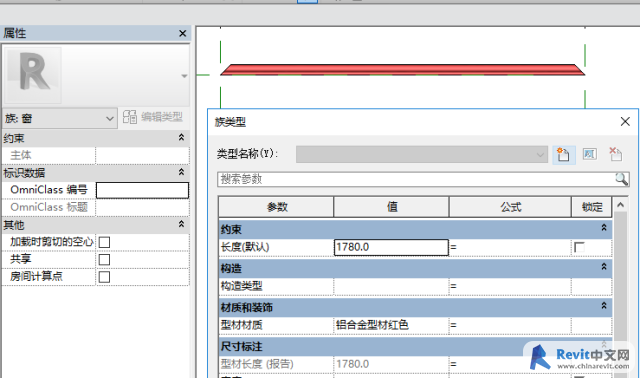Collapse the 标识数据 section
This screenshot has height=378, width=640.
(x=181, y=172)
